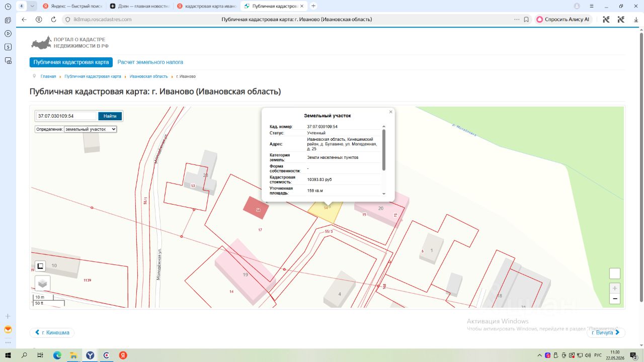Image resolution: width=644 pixels, height=362 pixels.
Task: Open the Определение object type dropdown
Action: [90, 129]
